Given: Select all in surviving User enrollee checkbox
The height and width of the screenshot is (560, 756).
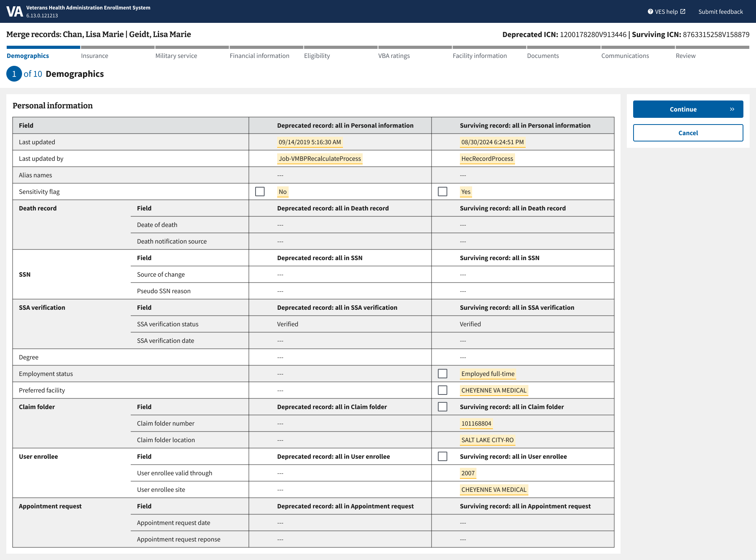Looking at the screenshot, I should [443, 456].
